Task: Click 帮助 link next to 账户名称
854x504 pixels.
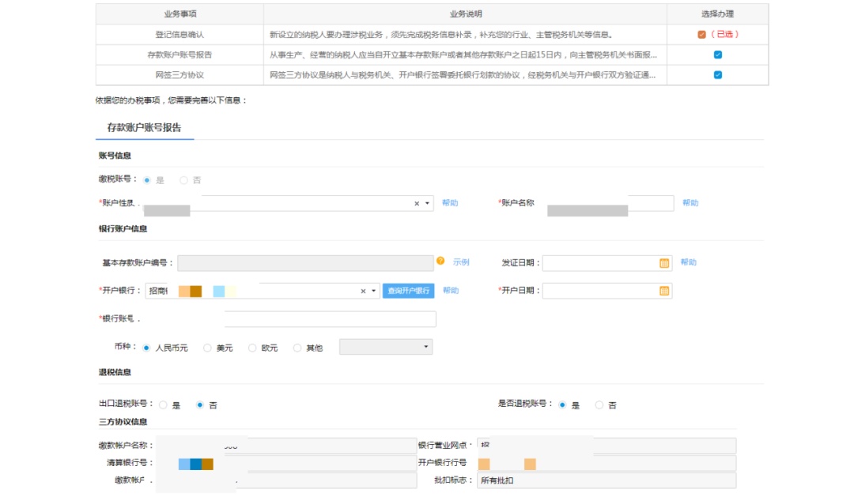Action: click(690, 203)
